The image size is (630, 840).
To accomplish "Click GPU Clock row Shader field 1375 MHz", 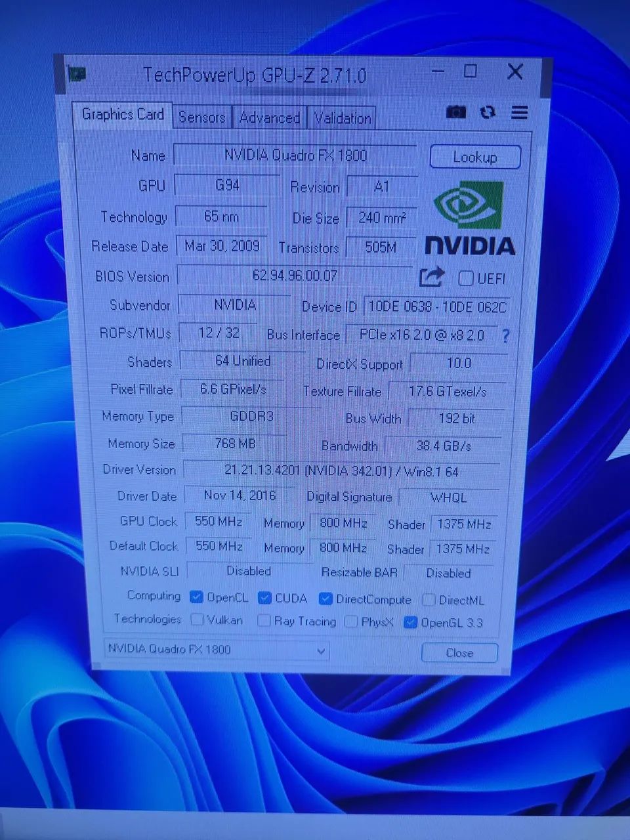I will pyautogui.click(x=464, y=524).
